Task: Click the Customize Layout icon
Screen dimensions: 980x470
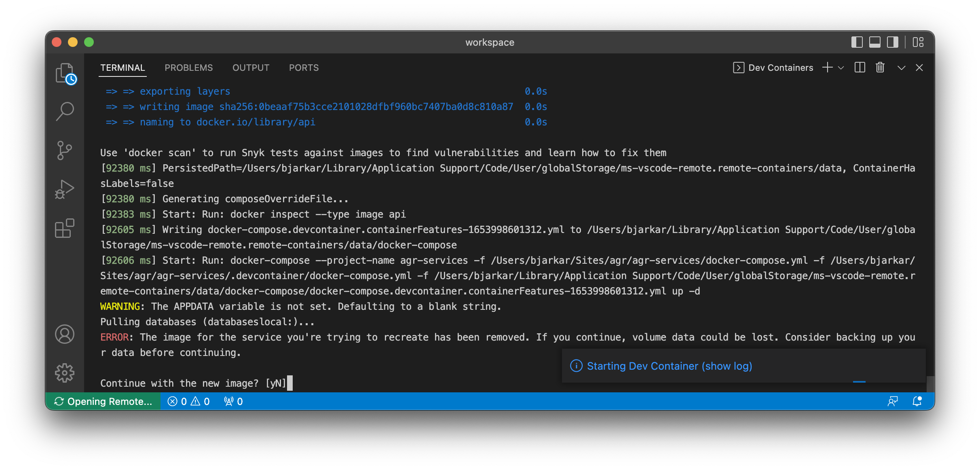Action: pos(918,42)
